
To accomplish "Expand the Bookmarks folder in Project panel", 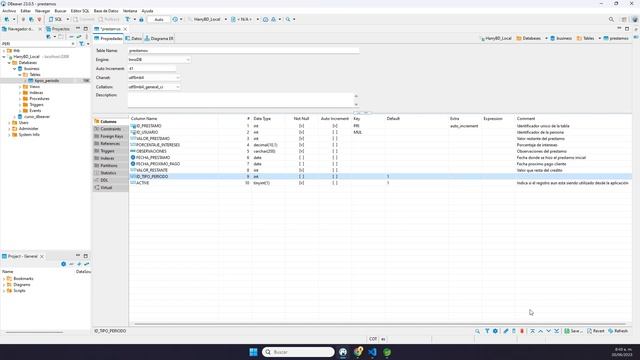I will [4, 279].
